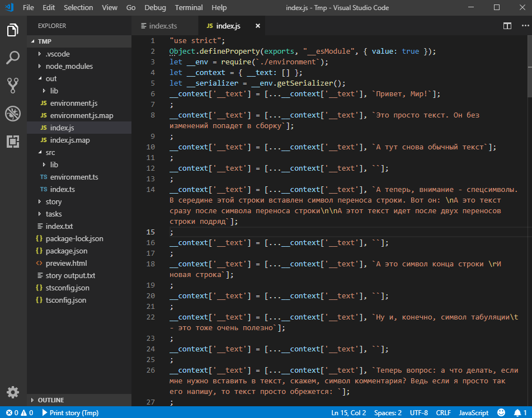Click the Manage gear icon
The width and height of the screenshot is (532, 418).
point(13,392)
